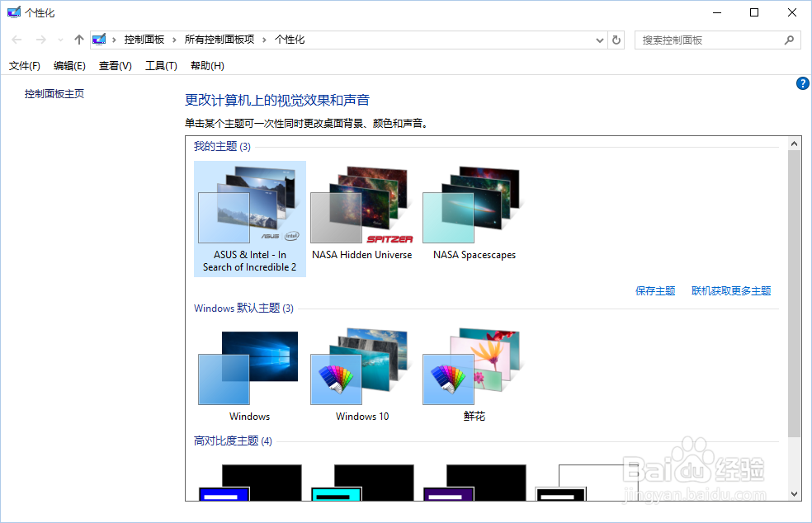
Task: Open recent locations dropdown arrow
Action: [60, 40]
